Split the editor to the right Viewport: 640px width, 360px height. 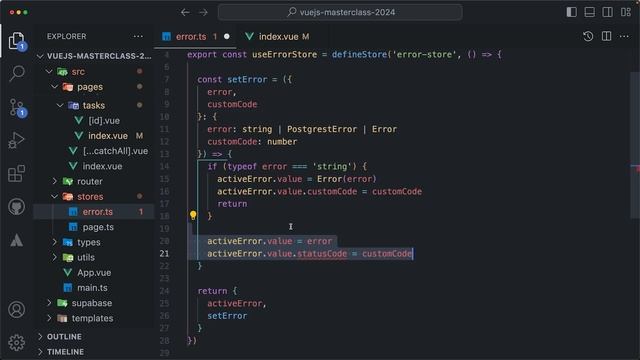[x=607, y=36]
